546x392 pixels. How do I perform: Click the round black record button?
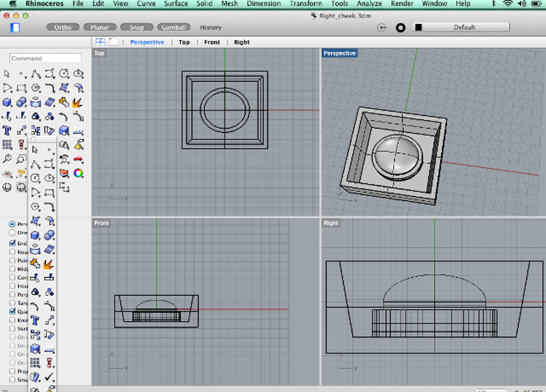click(x=401, y=27)
